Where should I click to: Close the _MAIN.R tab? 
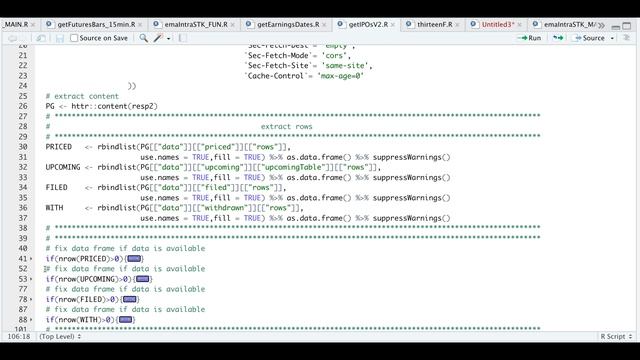33,25
